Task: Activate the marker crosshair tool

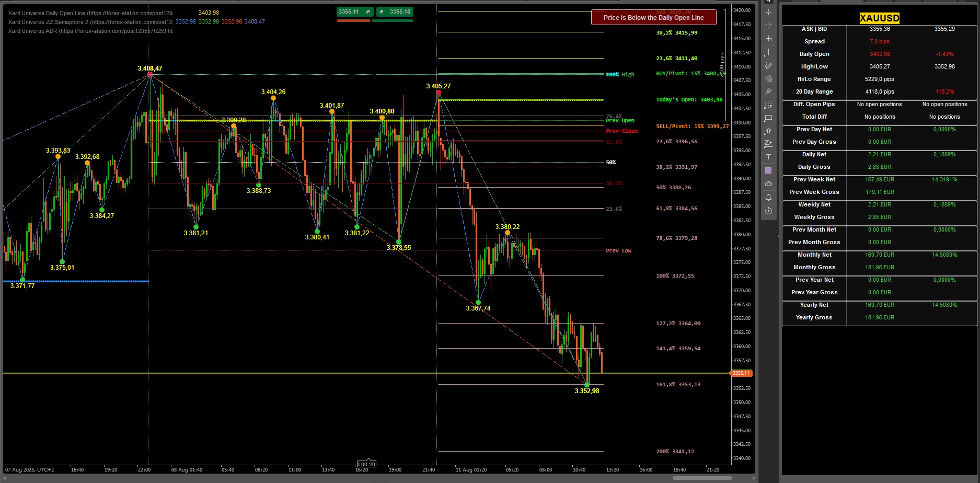Action: click(768, 25)
